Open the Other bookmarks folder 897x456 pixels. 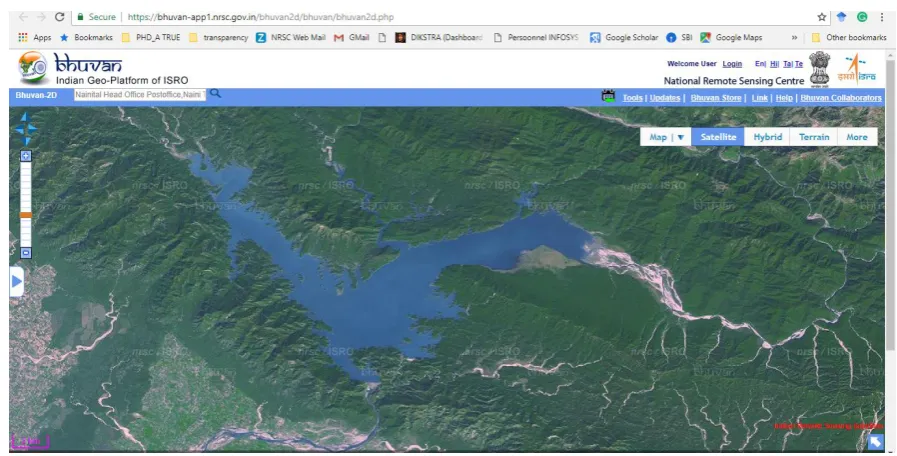[849, 37]
